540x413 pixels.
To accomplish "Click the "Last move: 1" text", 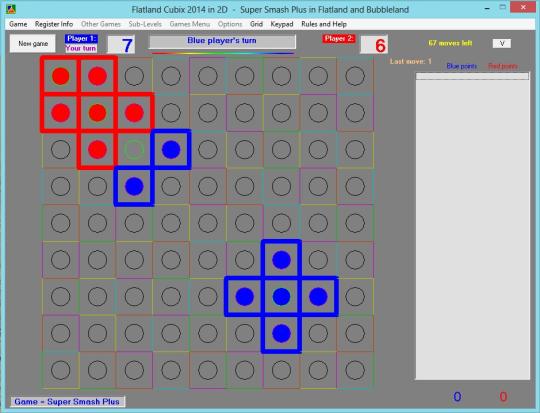I will tap(411, 61).
